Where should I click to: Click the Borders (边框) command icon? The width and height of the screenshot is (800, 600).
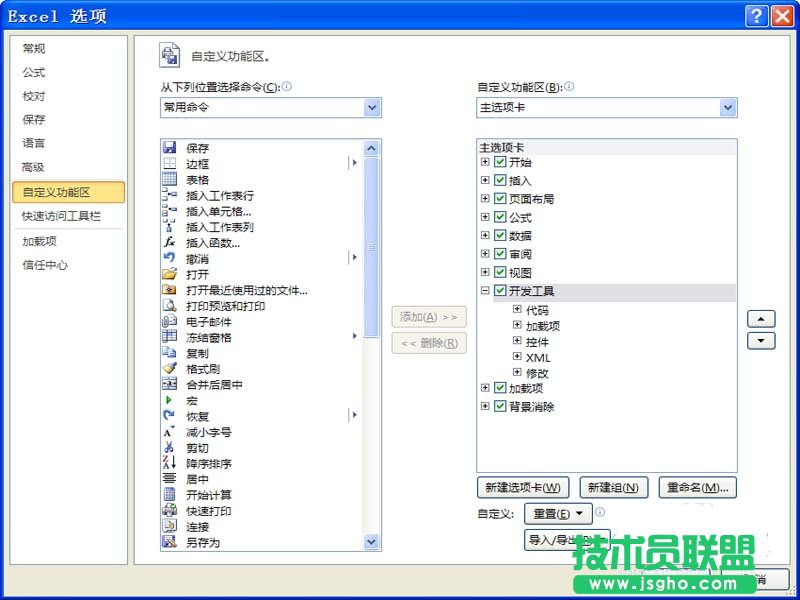point(169,164)
